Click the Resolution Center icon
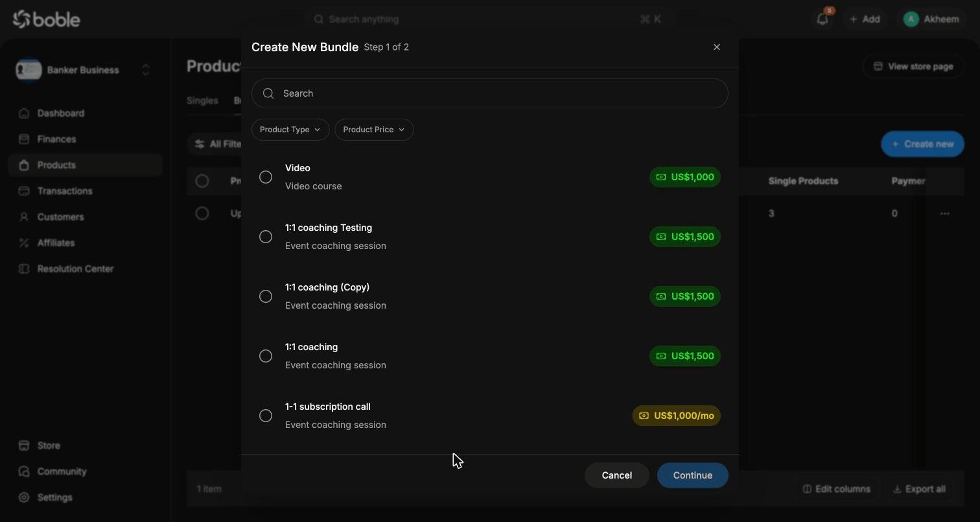980x522 pixels. pos(24,269)
